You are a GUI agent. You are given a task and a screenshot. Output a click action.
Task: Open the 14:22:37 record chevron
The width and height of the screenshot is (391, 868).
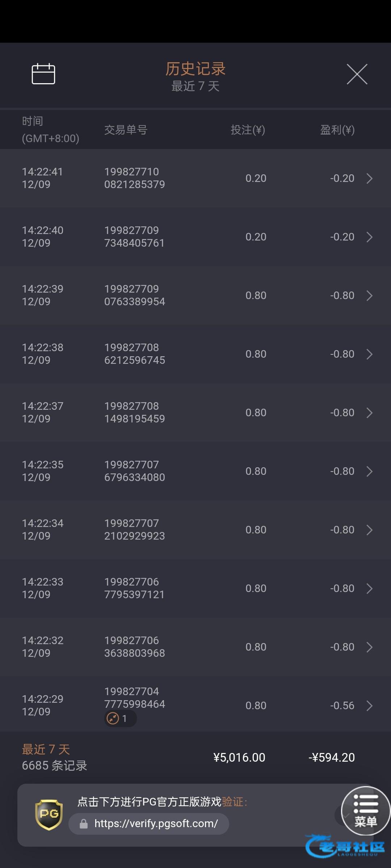click(x=369, y=413)
